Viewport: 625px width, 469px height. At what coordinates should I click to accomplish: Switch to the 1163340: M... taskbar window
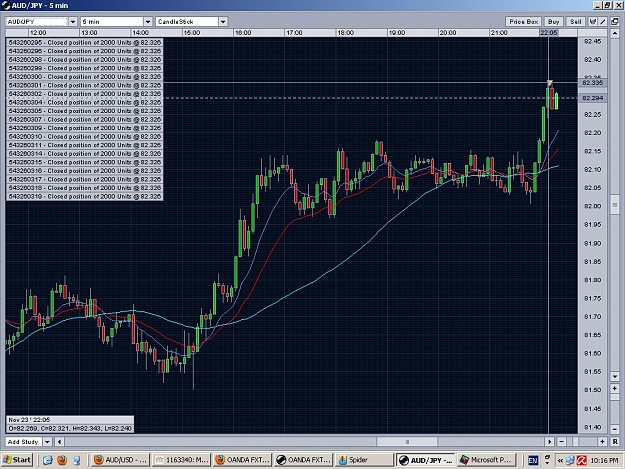[182, 460]
